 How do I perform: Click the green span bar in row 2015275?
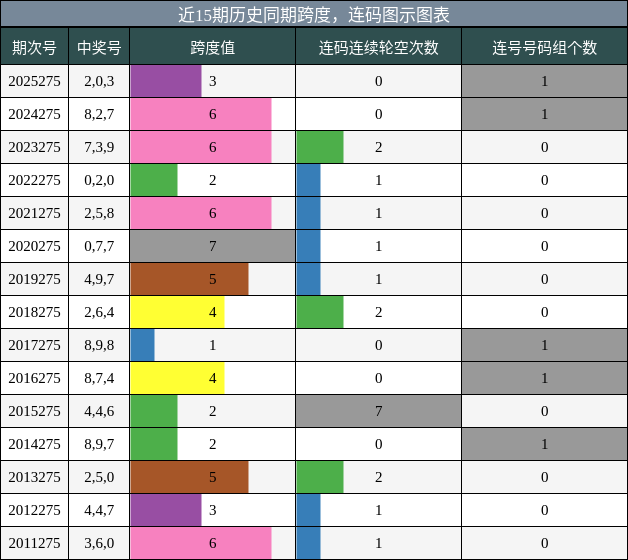tap(154, 411)
